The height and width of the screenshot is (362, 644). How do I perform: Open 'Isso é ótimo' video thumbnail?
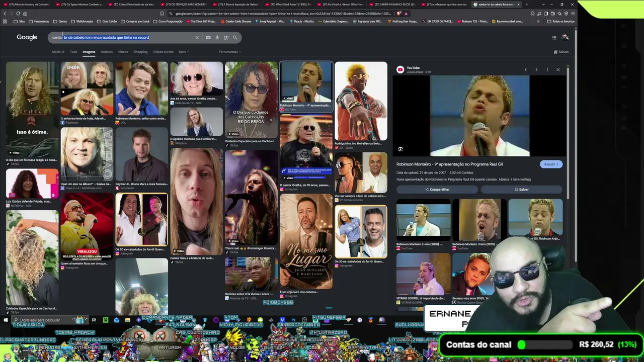32,109
